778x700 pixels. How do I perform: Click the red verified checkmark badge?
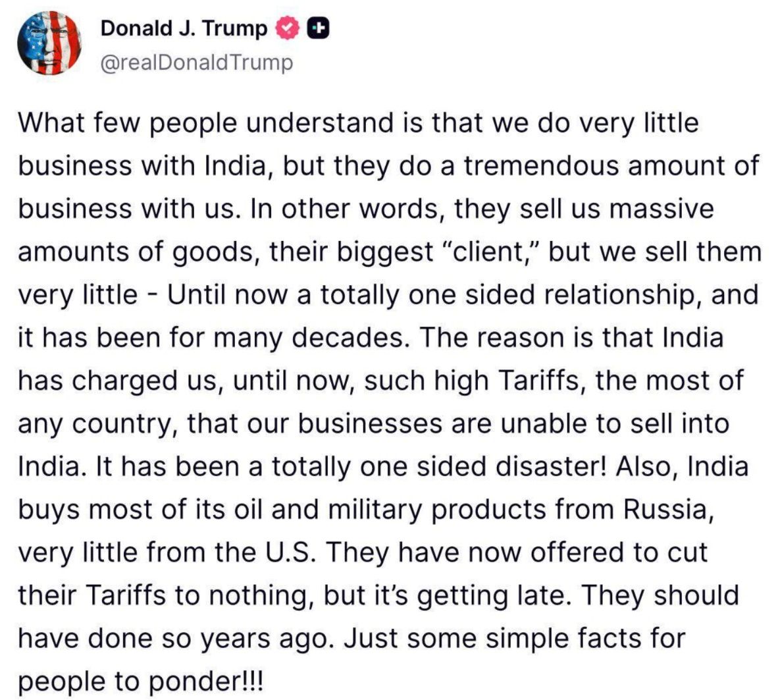pyautogui.click(x=288, y=29)
